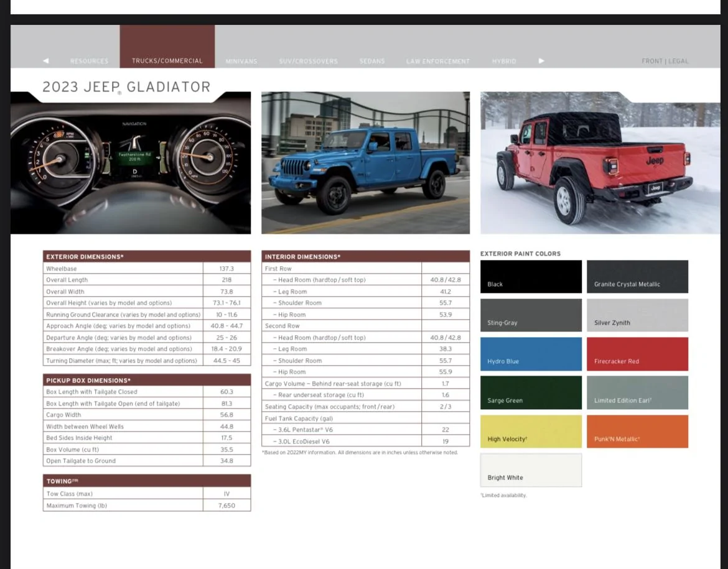Pick the Firecracker Red paint swatch
728x569 pixels.
click(x=637, y=354)
